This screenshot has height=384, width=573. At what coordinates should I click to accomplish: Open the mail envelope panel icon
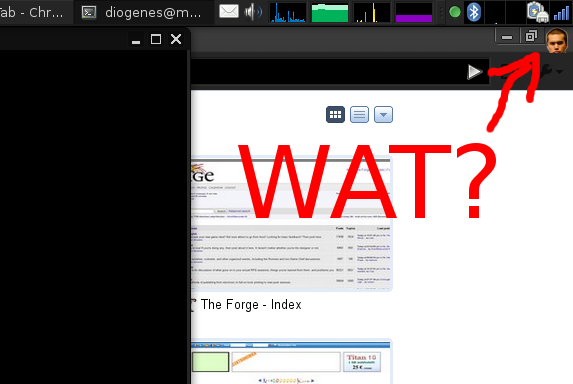(229, 12)
